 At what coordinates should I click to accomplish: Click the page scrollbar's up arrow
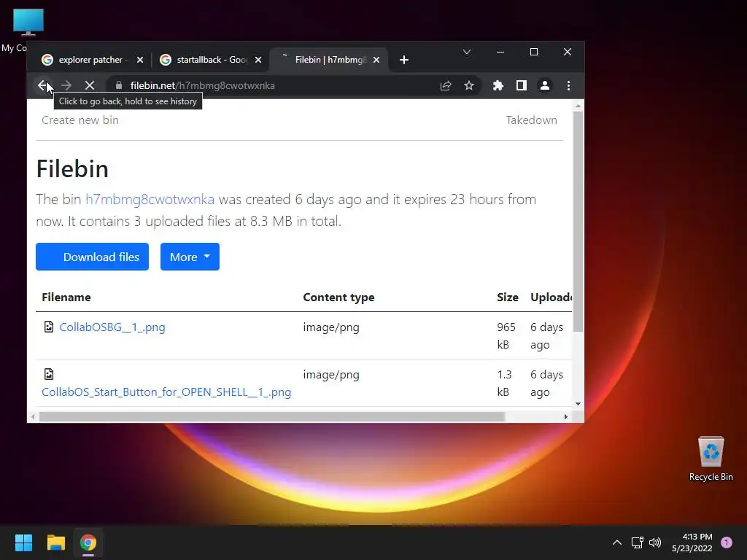click(578, 106)
